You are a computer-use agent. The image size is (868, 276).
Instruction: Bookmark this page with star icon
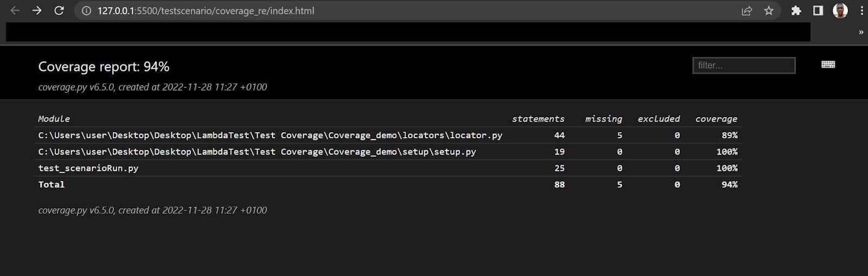coord(769,10)
